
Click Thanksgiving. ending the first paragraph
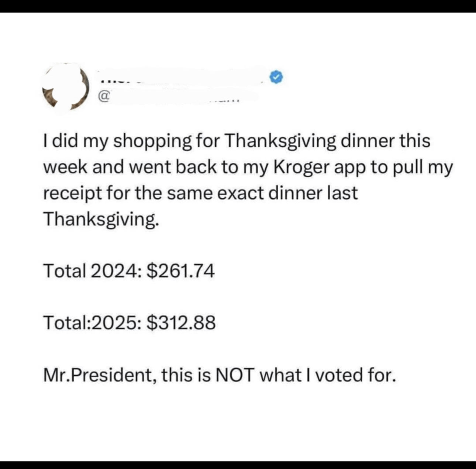(101, 219)
